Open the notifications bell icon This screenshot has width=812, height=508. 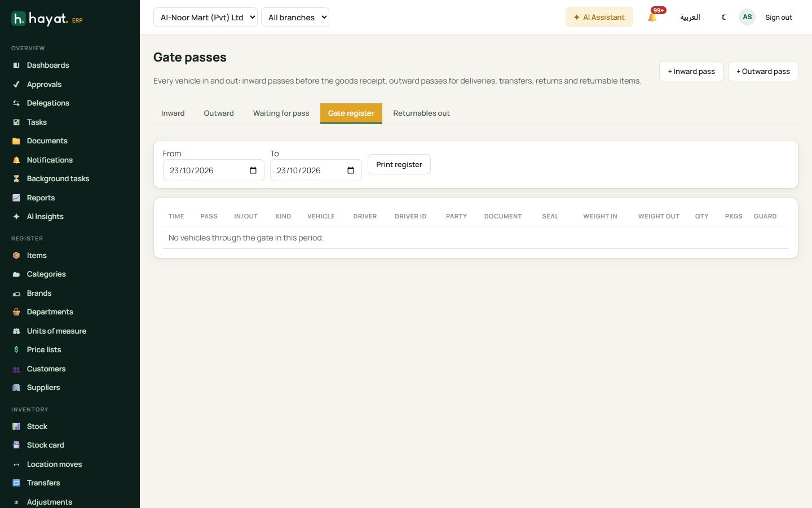(x=652, y=17)
